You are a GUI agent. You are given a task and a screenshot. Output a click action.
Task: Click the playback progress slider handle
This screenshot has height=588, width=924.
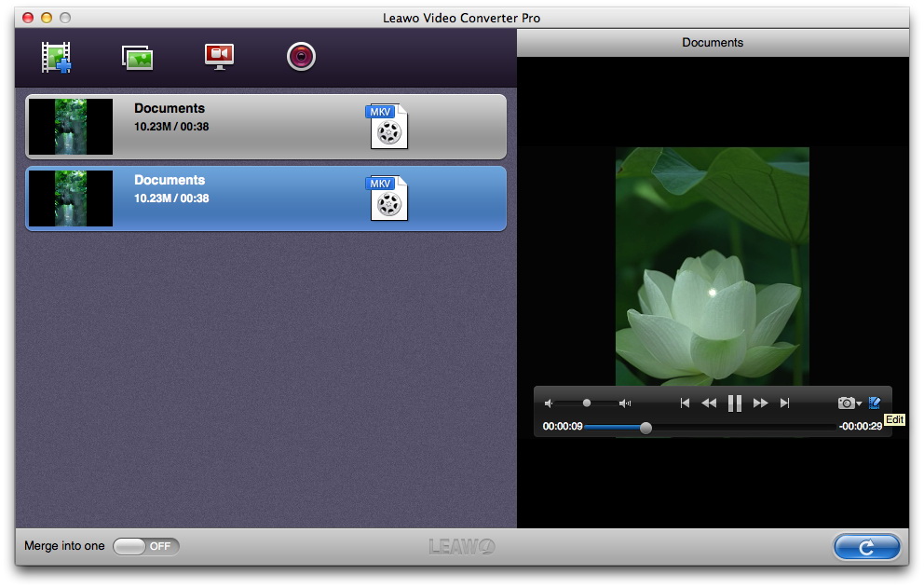point(645,428)
